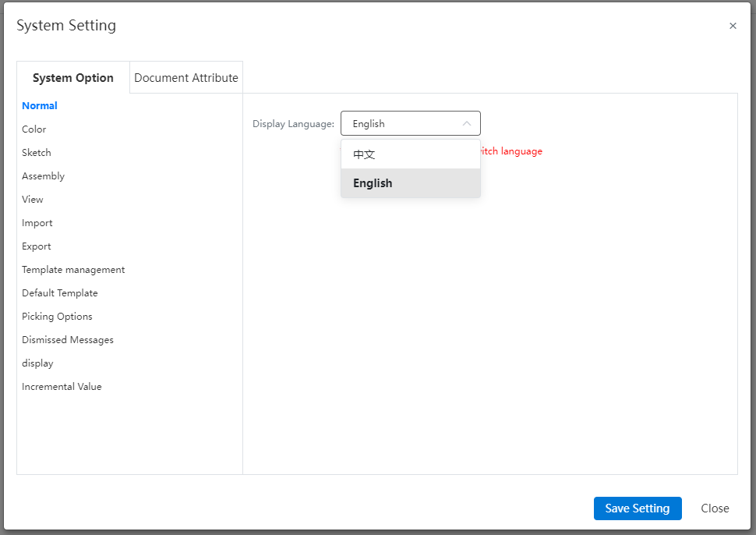Open the Dismissed Messages category
Screen dimensions: 756x535
pos(68,339)
